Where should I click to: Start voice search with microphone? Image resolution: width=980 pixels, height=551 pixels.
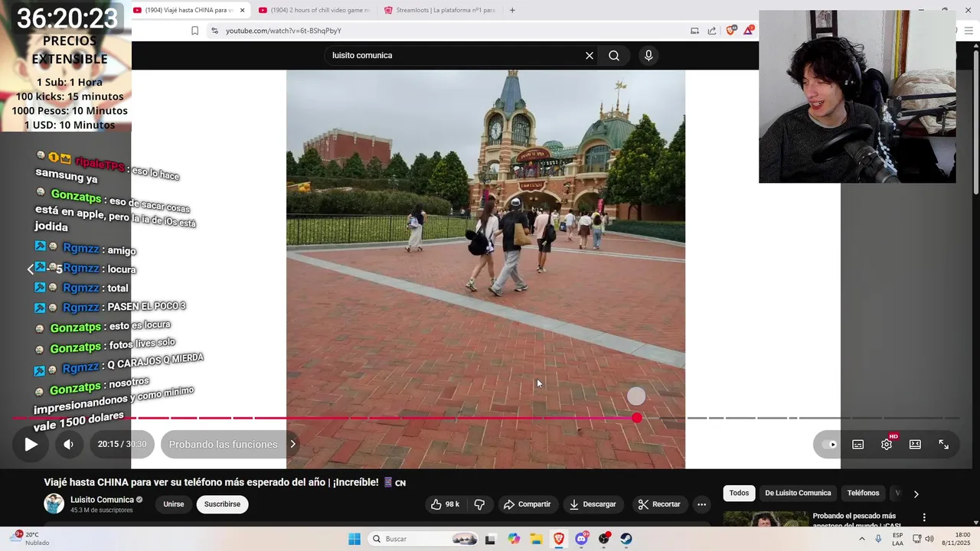(648, 55)
